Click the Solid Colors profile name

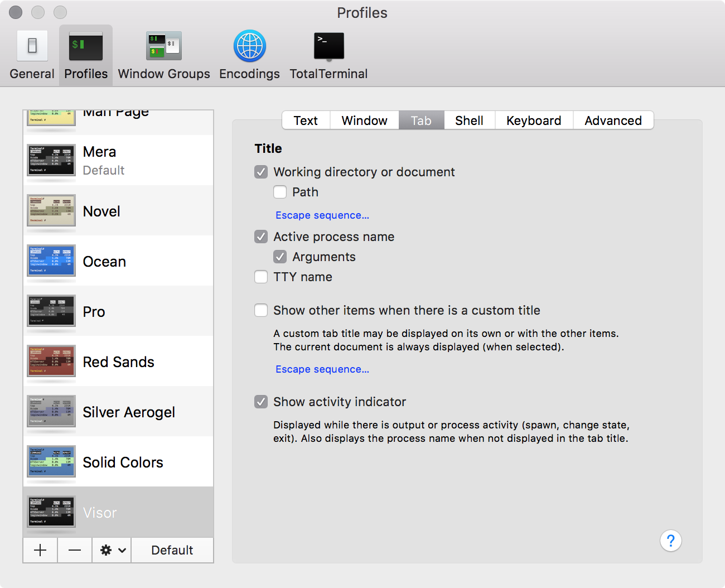pyautogui.click(x=123, y=462)
